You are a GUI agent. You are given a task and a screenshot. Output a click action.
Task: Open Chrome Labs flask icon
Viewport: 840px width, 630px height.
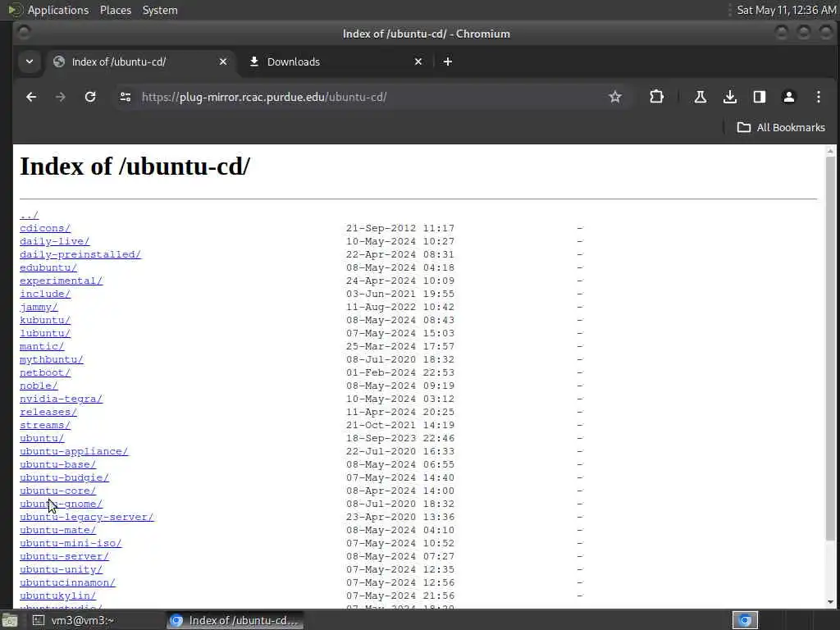tap(701, 97)
